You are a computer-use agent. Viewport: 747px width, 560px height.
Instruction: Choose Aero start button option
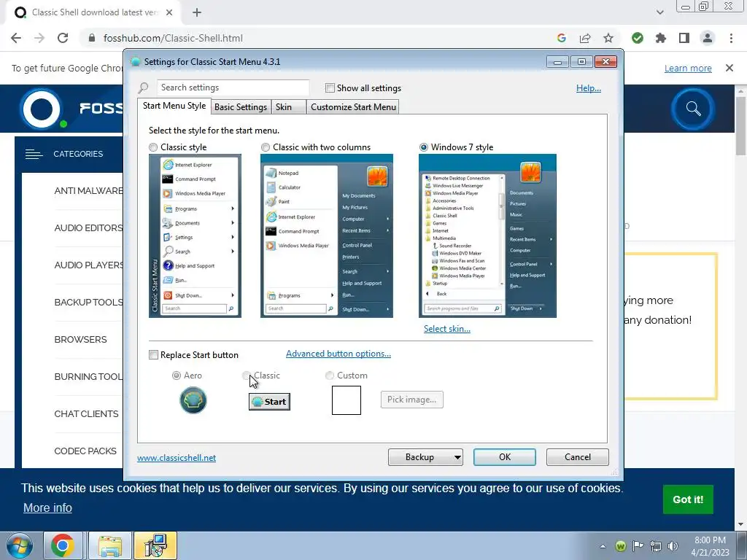[177, 376]
